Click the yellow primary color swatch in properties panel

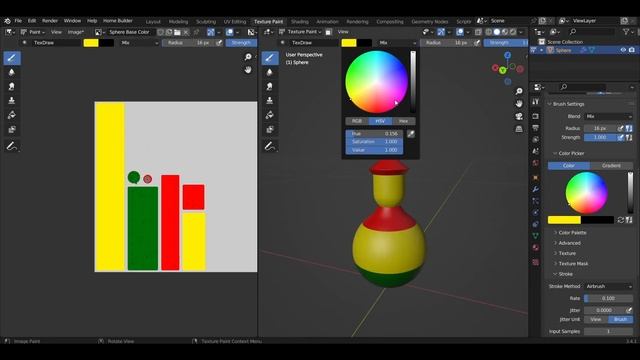[x=564, y=220]
